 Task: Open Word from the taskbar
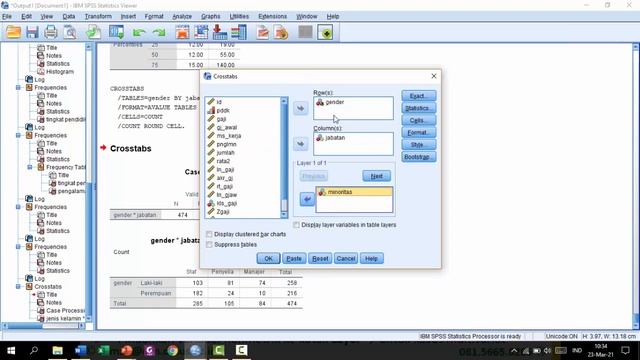(x=80, y=350)
